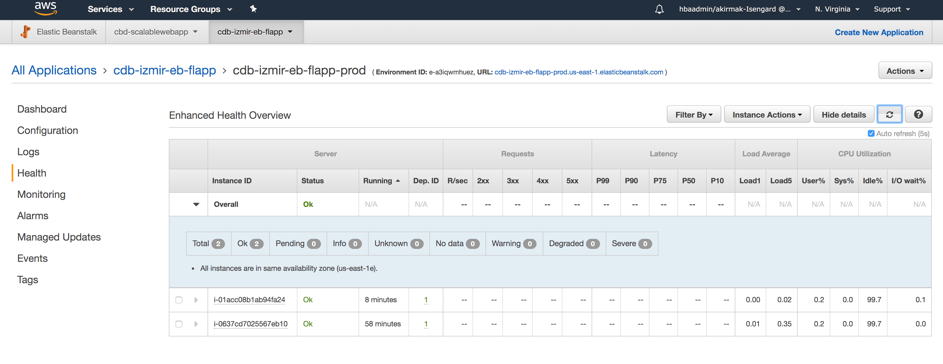
Task: Select Health in the sidebar
Action: pyautogui.click(x=32, y=173)
